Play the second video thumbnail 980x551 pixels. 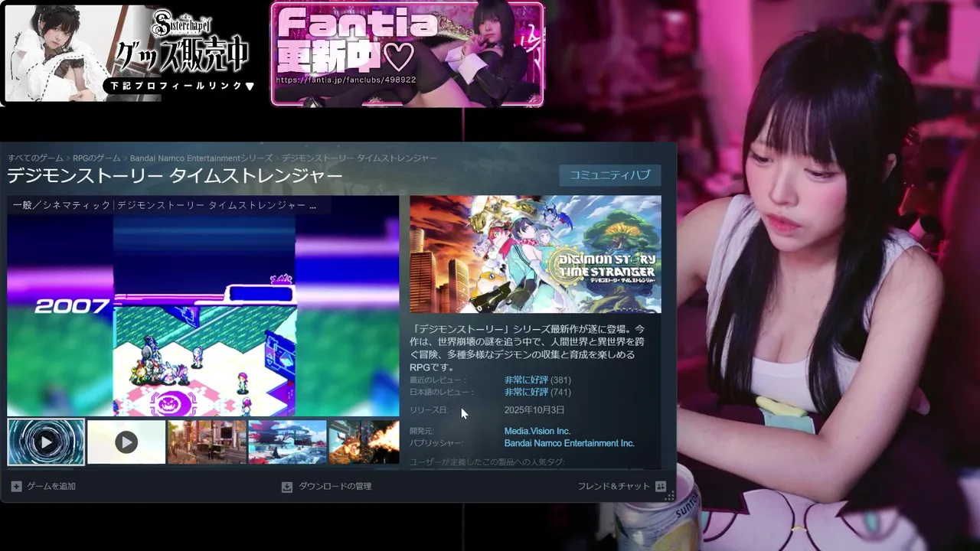[126, 442]
